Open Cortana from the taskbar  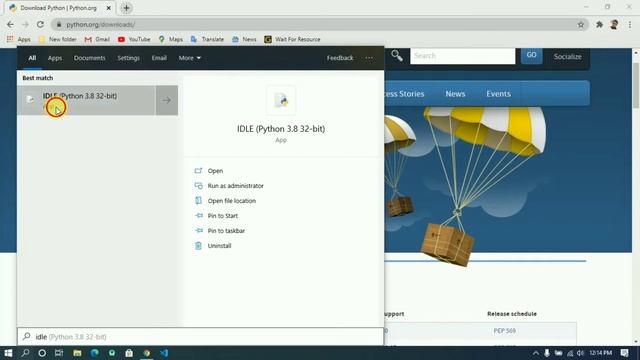click(42, 353)
